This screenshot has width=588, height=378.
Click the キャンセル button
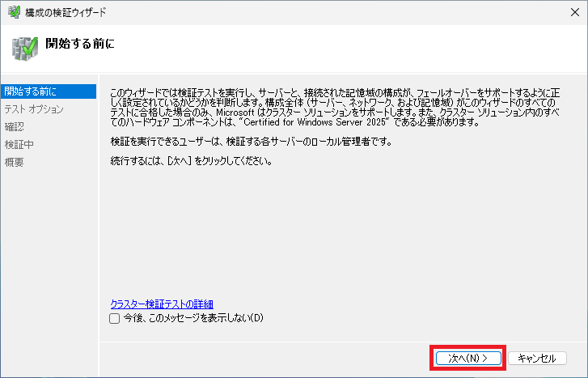pyautogui.click(x=537, y=358)
